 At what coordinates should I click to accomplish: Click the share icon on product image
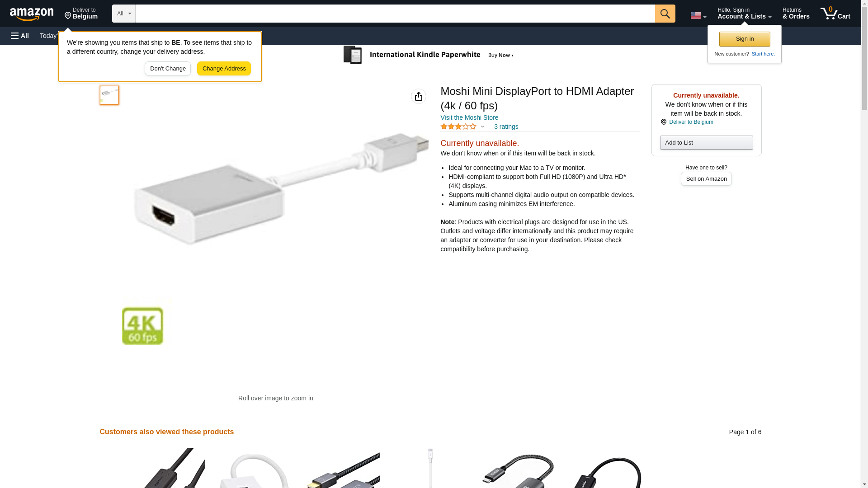(418, 96)
